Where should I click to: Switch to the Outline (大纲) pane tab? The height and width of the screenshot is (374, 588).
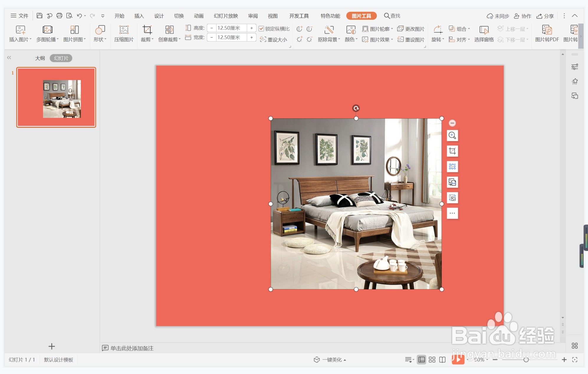click(x=40, y=58)
